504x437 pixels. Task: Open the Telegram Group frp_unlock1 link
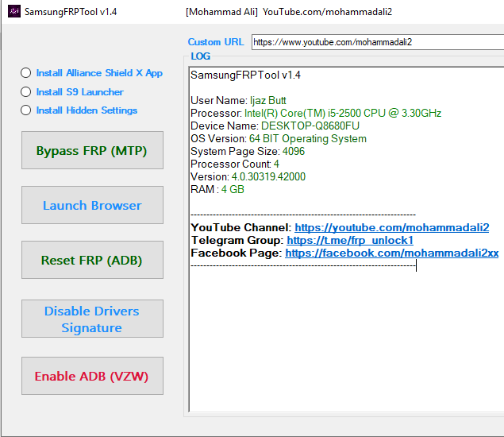[350, 241]
